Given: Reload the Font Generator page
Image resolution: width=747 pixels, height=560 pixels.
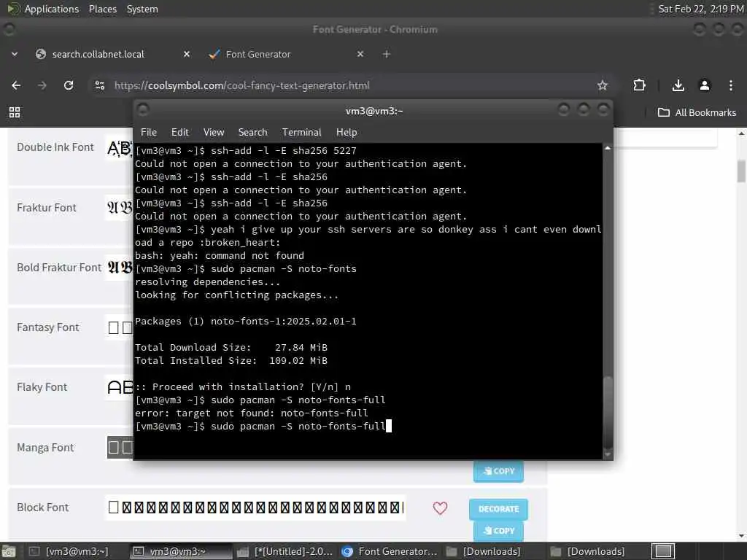Looking at the screenshot, I should [x=69, y=85].
